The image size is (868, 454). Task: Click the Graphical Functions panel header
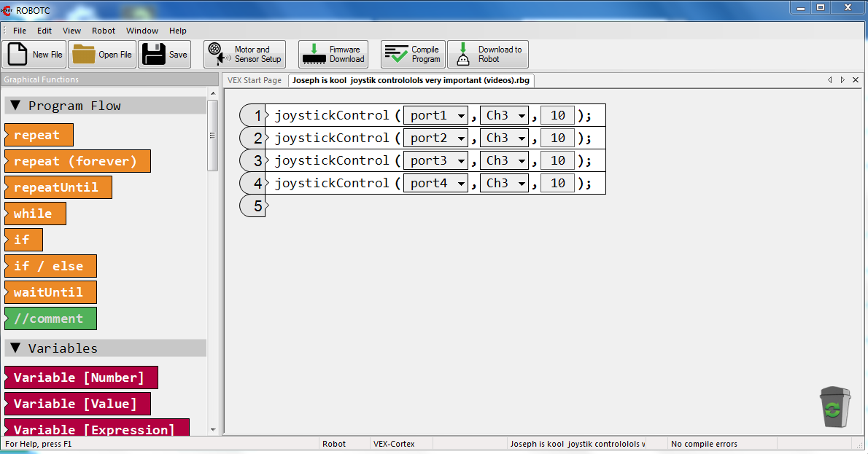[x=109, y=79]
